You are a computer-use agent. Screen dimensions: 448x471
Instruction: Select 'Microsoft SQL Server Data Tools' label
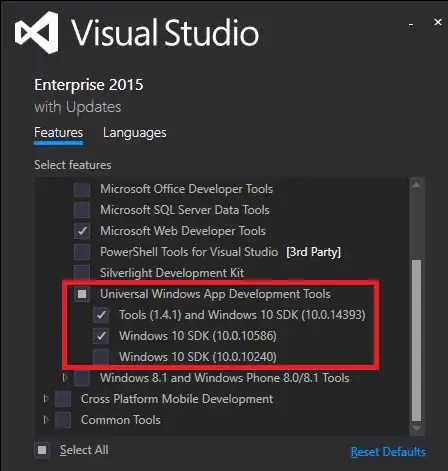185,210
